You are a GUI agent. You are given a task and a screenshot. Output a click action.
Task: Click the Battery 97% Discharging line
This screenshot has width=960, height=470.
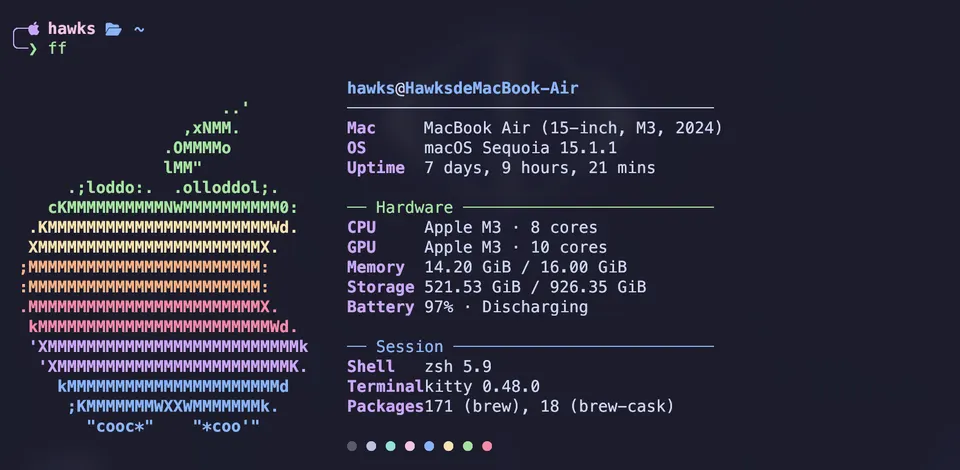(467, 307)
